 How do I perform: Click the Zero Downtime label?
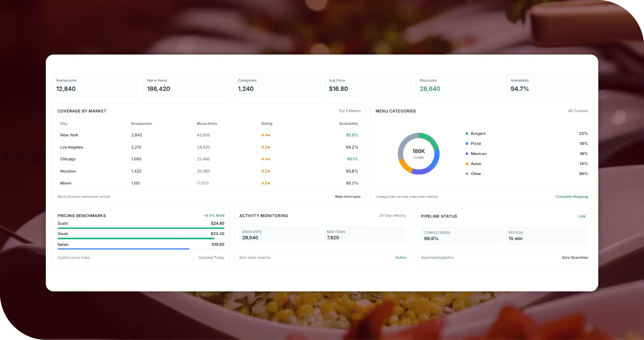(x=575, y=257)
